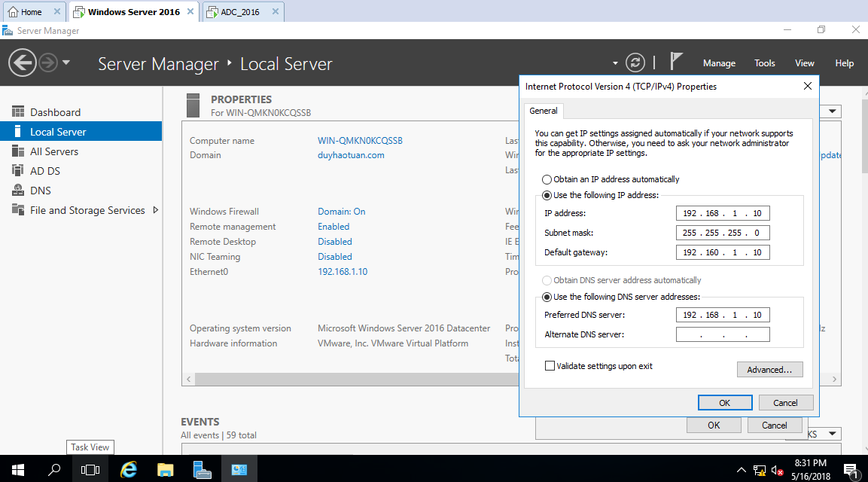Select the General tab in IPv4 Properties
868x482 pixels.
click(543, 111)
